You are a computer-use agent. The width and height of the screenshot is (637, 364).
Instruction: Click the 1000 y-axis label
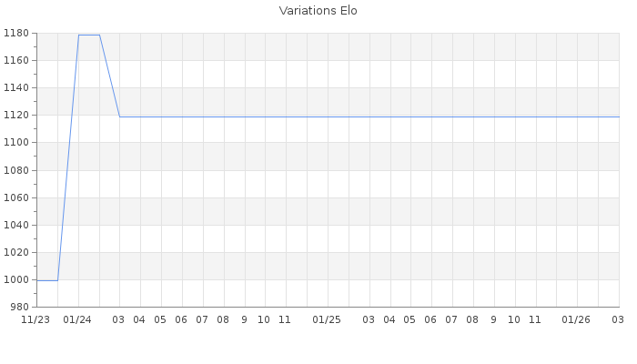[x=17, y=279]
